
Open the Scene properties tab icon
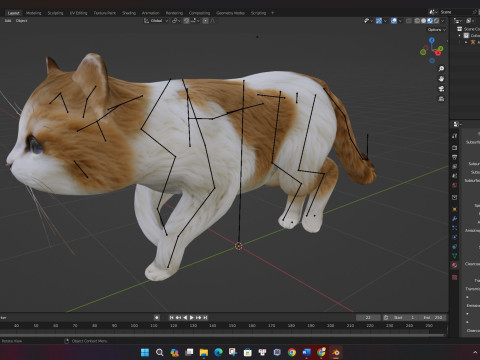[454, 175]
